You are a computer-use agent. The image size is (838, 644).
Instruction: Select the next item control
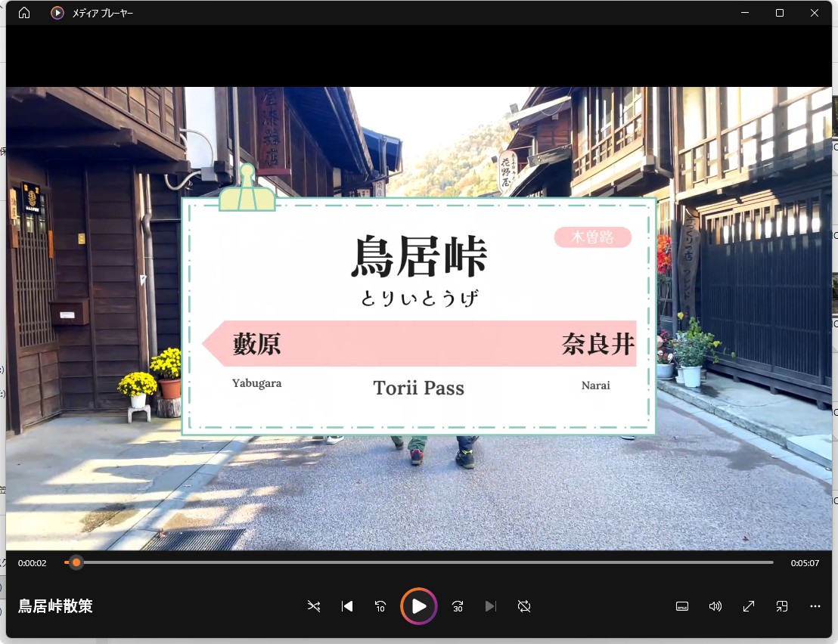491,606
